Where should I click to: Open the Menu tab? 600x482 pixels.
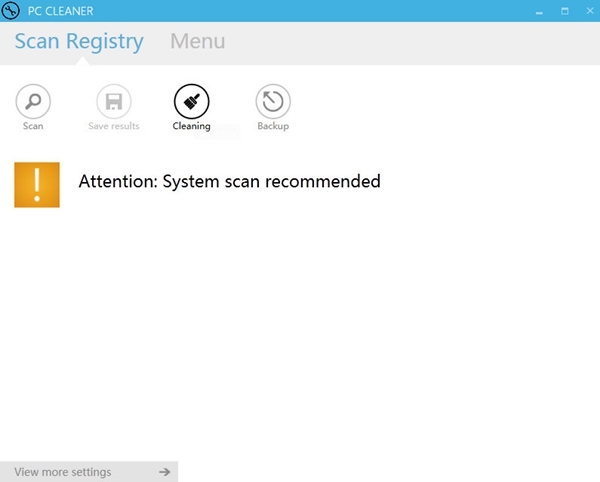[x=198, y=41]
